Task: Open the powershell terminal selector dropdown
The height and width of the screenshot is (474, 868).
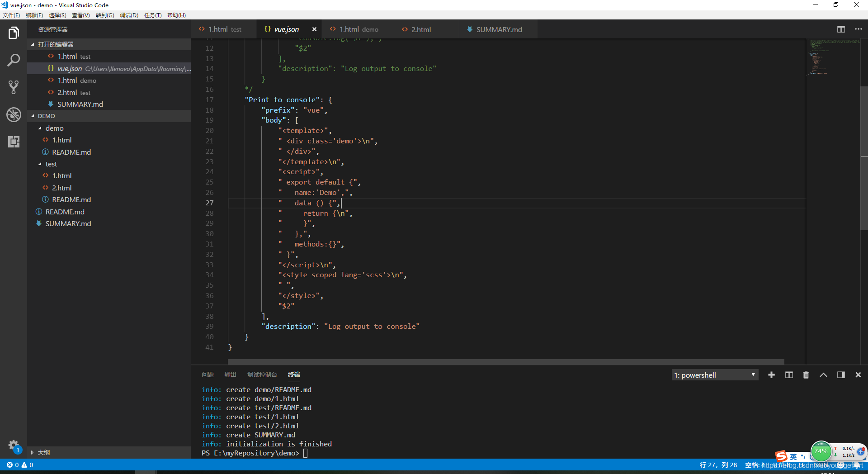Action: (715, 375)
